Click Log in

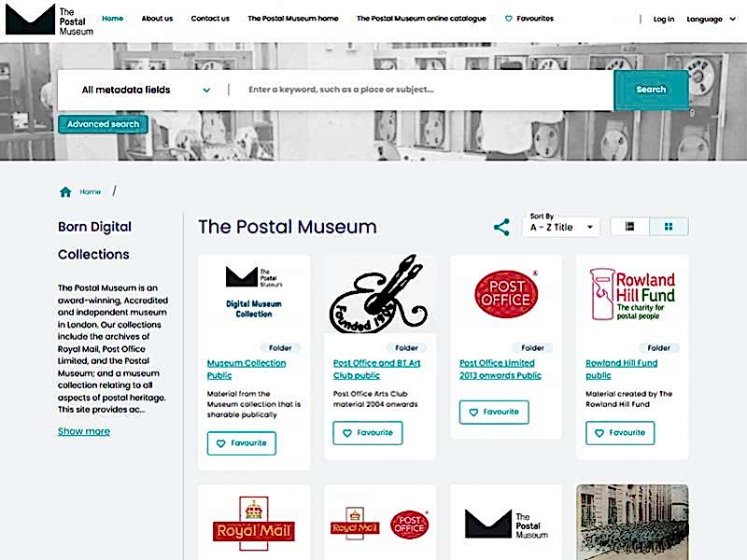pyautogui.click(x=664, y=19)
